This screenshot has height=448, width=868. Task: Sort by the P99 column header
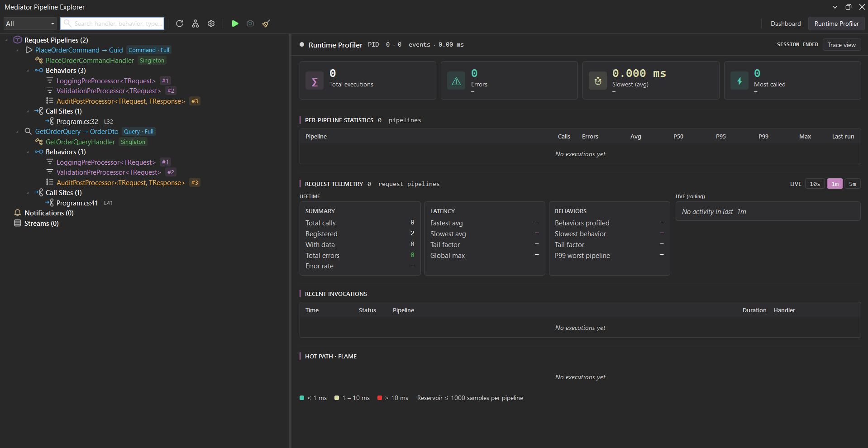click(x=763, y=136)
